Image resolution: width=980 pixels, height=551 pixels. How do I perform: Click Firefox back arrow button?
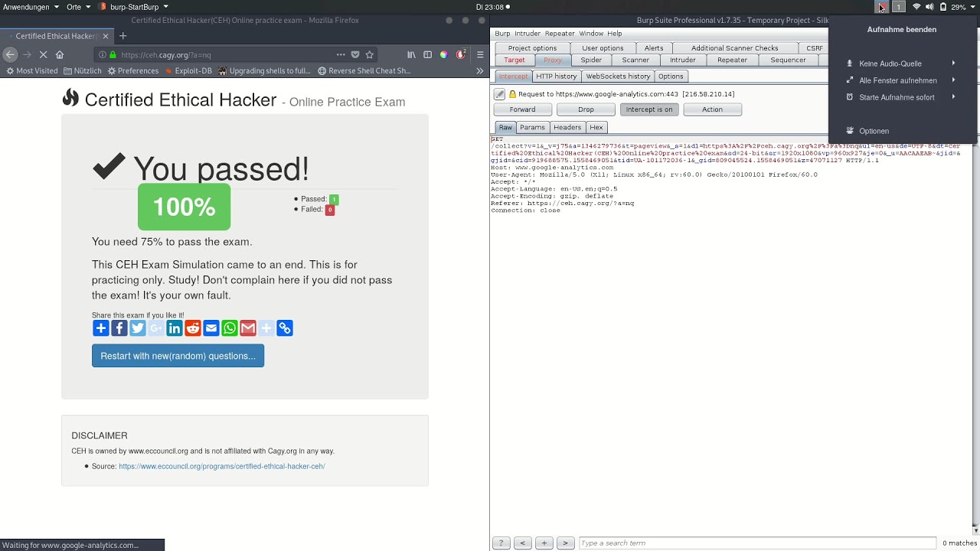10,54
